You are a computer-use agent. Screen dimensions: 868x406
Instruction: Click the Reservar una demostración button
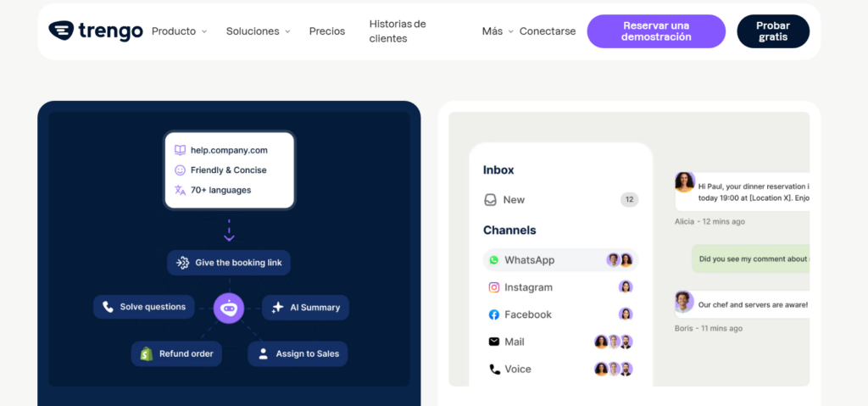(656, 31)
